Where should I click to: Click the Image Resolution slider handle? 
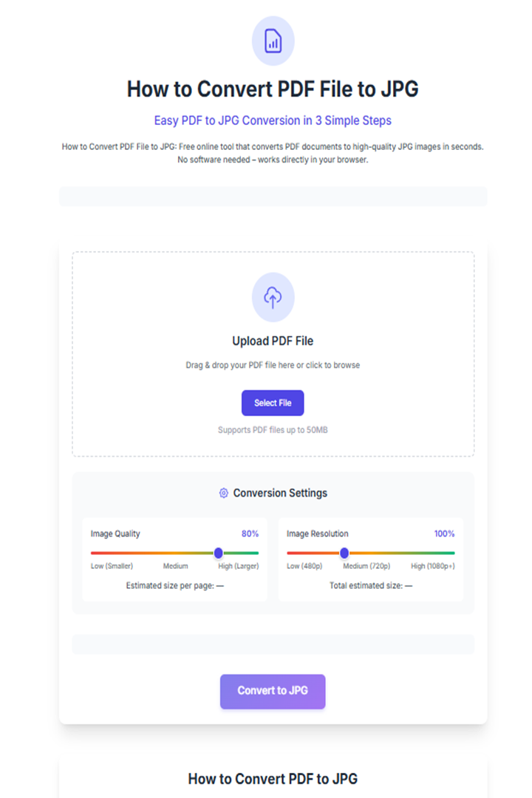(344, 553)
